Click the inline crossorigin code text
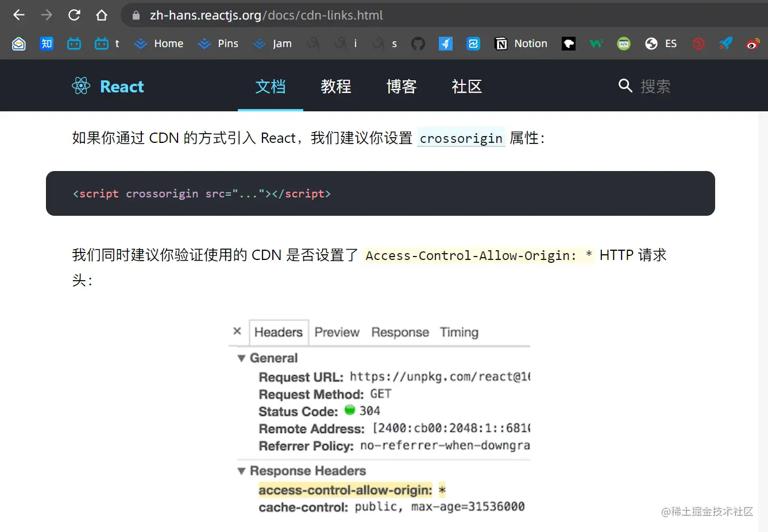The width and height of the screenshot is (768, 532). pyautogui.click(x=461, y=138)
